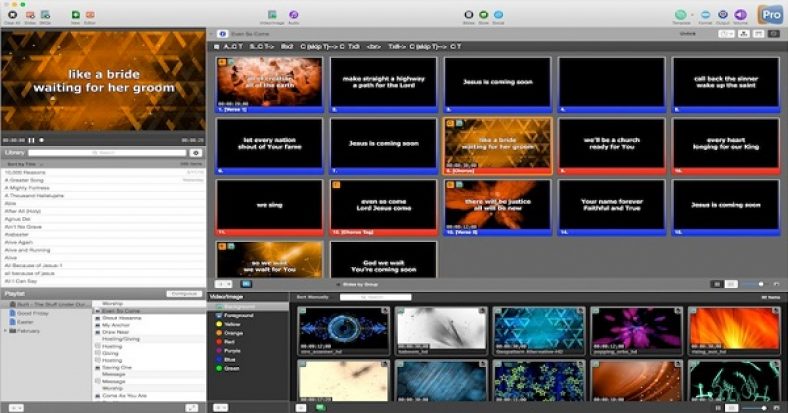
Task: Click the Video/Image toolbar icon
Action: [271, 15]
